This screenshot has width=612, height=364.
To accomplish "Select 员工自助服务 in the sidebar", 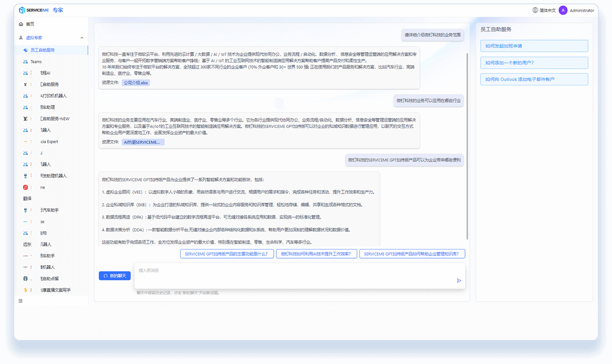I will (x=43, y=50).
